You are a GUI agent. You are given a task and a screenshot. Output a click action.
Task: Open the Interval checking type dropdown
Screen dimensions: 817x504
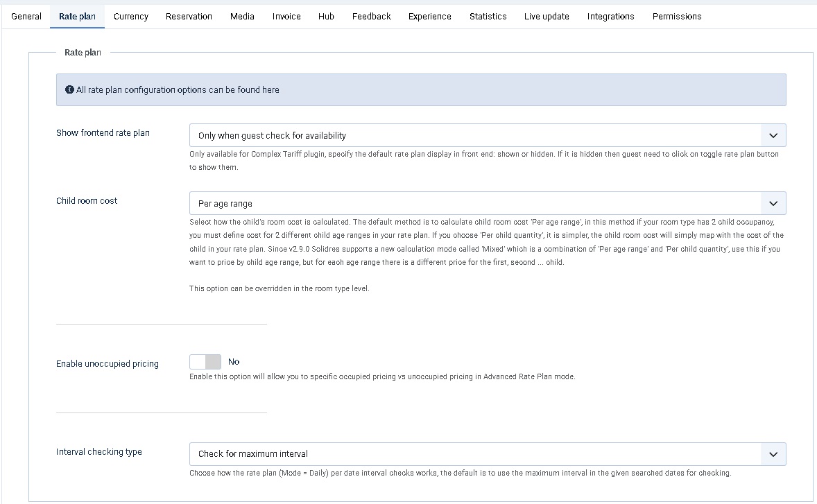487,454
